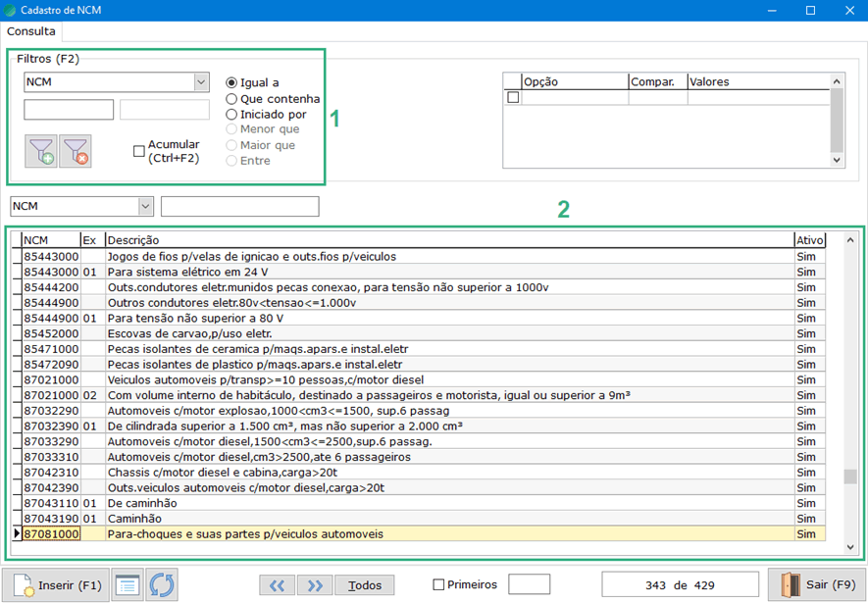Click the Ex column header
The height and width of the screenshot is (603, 868).
point(93,240)
